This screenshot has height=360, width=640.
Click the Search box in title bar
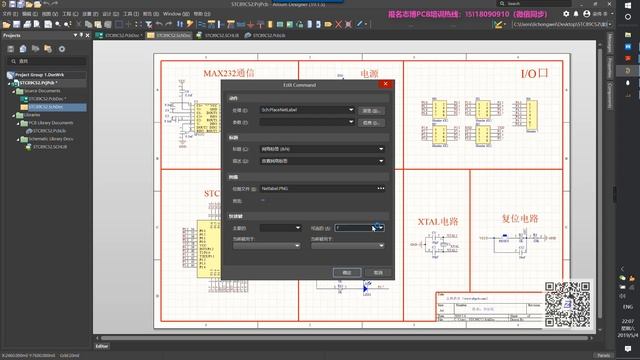535,3
